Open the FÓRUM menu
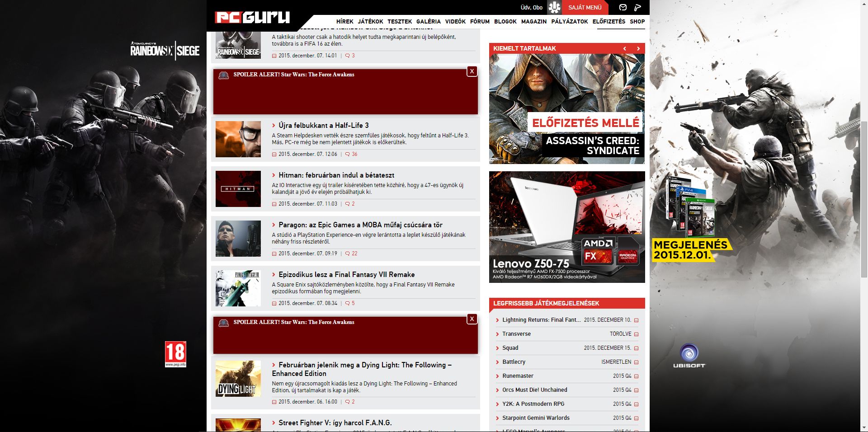The width and height of the screenshot is (868, 432). click(x=480, y=21)
